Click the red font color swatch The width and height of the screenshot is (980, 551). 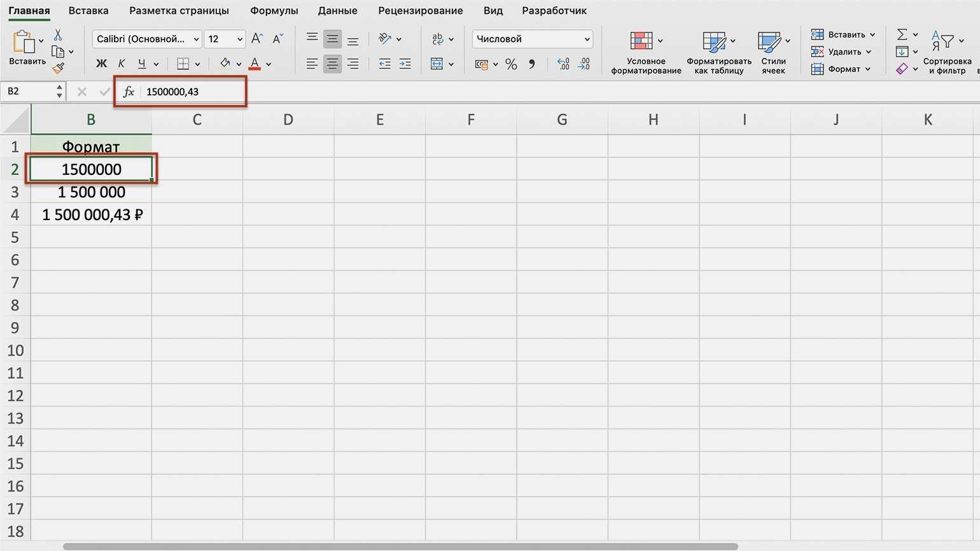[255, 64]
